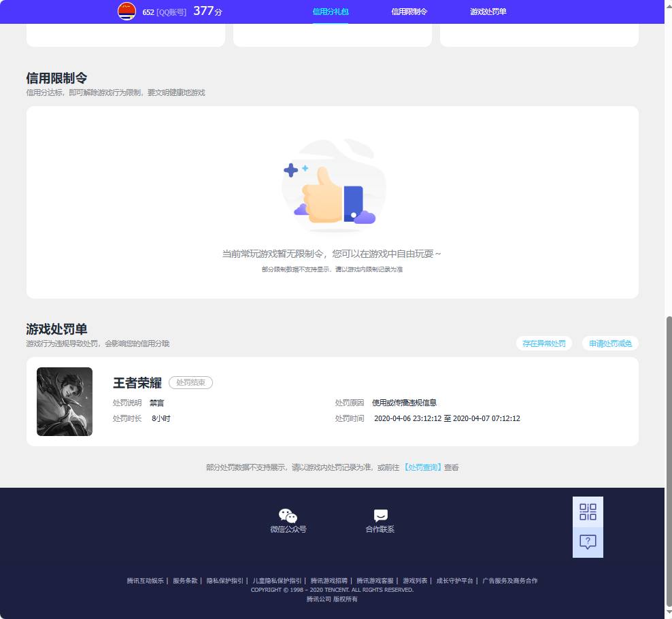This screenshot has height=619, width=672.
Task: Switch to the 信用限制令 tab
Action: [x=409, y=12]
